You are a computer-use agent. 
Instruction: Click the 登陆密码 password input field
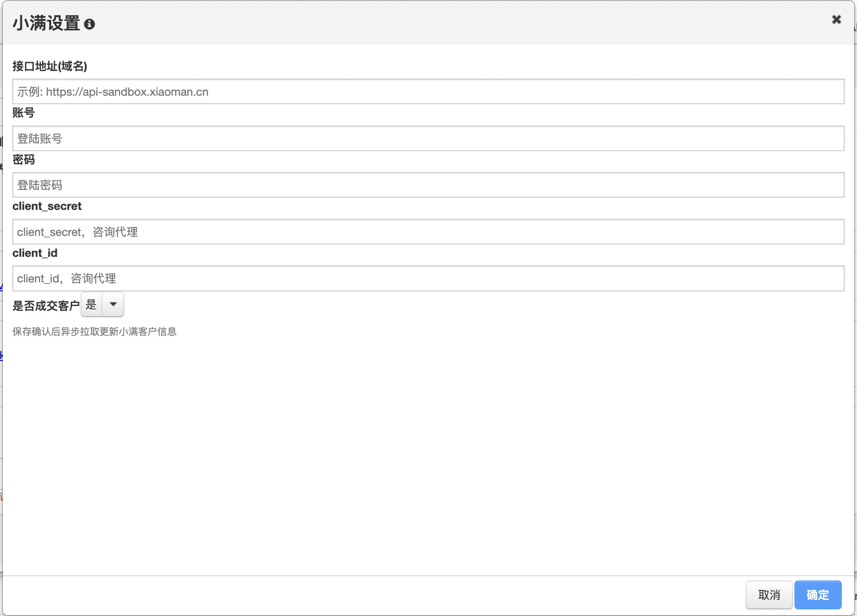428,185
